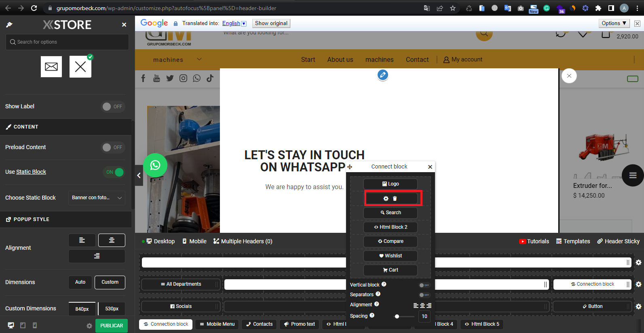Open the settings gear of the All Departments header row
644x333 pixels.
point(638,285)
